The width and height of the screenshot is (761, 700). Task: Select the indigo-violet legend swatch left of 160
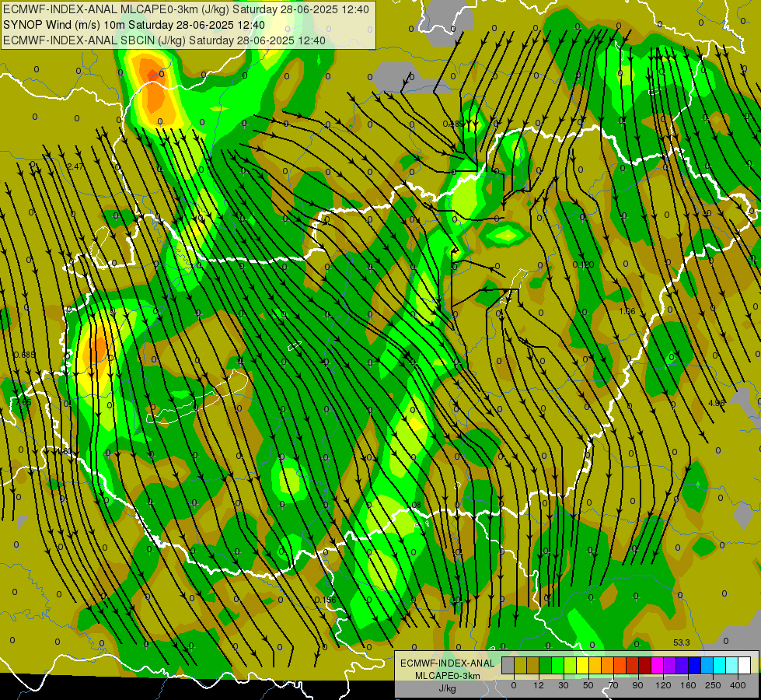tap(682, 665)
